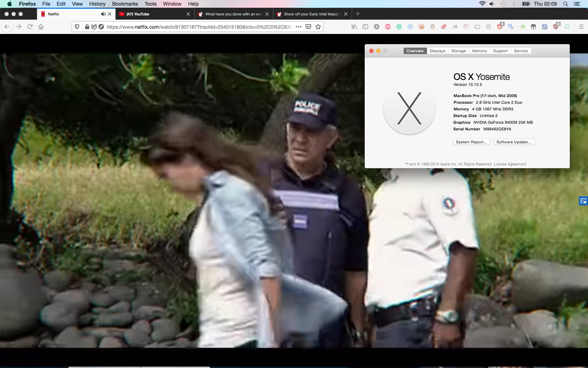Expand the address bar ellipsis page actions
This screenshot has width=588, height=368.
click(x=299, y=27)
